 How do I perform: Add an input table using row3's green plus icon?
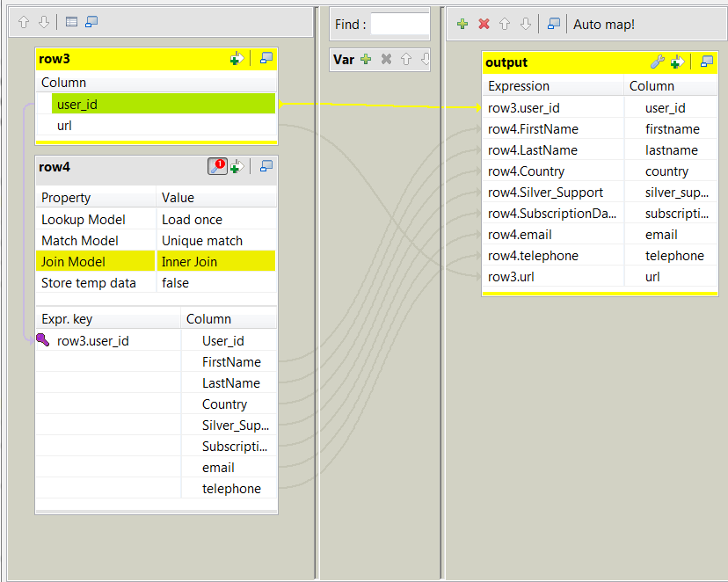(x=236, y=58)
